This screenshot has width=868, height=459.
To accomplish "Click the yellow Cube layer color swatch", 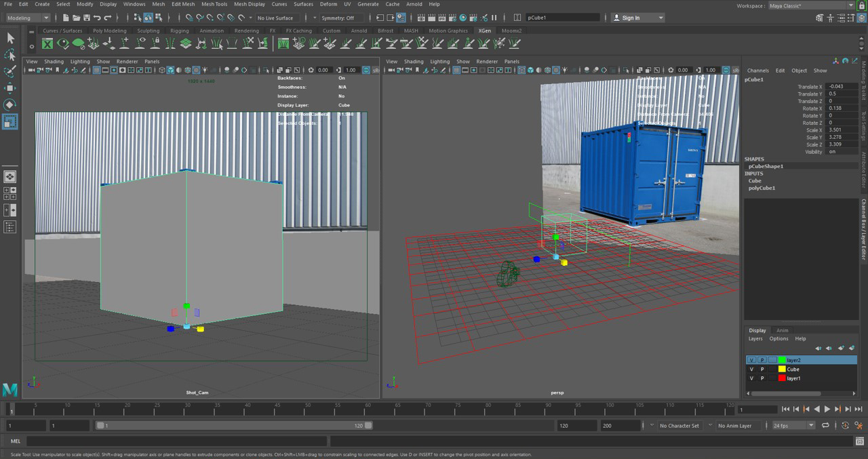I will (782, 370).
